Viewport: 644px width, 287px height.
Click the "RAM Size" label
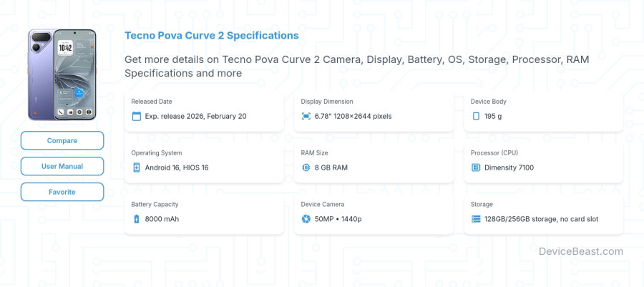click(x=314, y=152)
